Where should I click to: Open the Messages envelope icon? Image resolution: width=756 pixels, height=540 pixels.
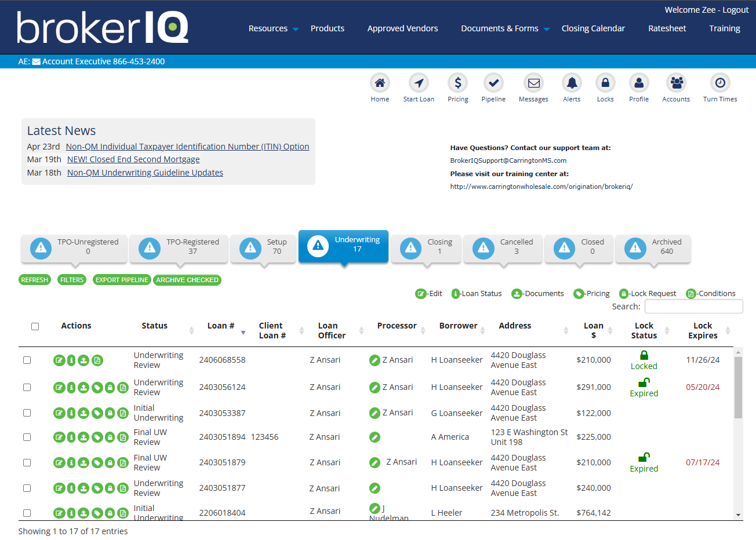(x=533, y=83)
